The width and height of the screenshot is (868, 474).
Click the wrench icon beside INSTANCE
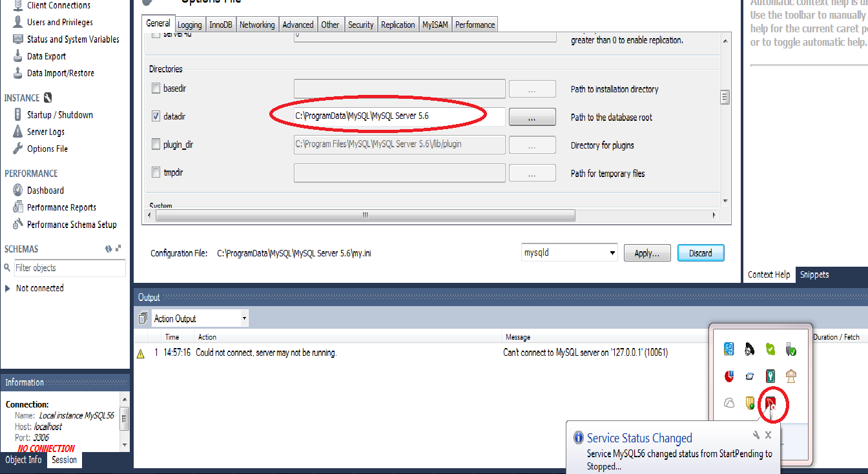(47, 98)
